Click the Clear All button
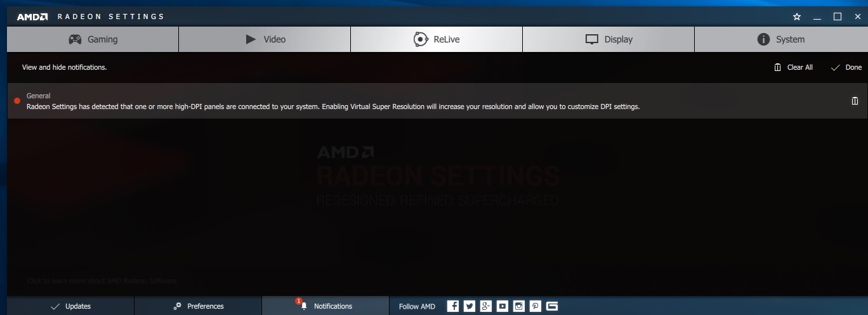868x315 pixels. tap(793, 67)
